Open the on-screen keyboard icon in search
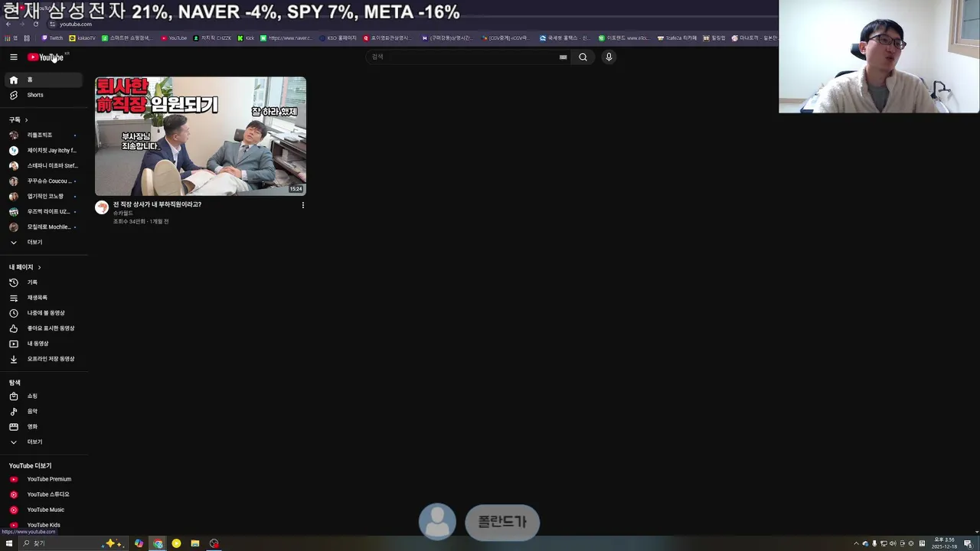 (x=563, y=57)
